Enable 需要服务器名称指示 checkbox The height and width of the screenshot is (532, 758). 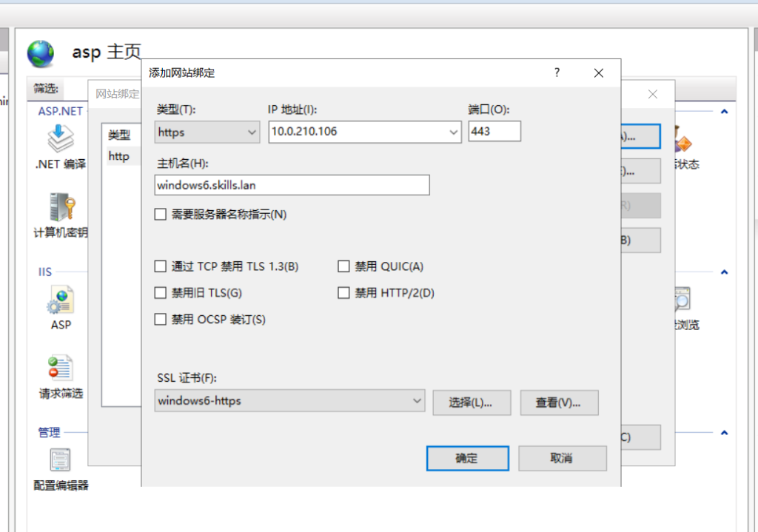pos(161,215)
